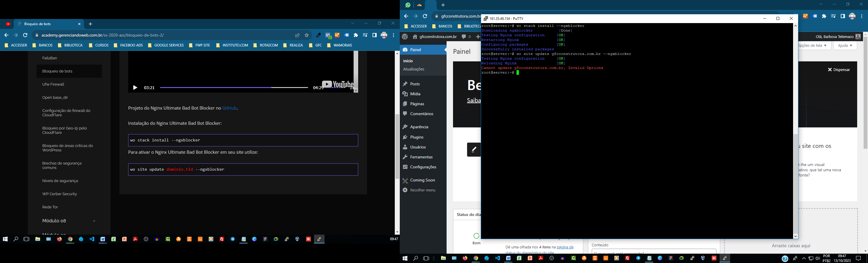Image resolution: width=868 pixels, height=263 pixels.
Task: Open Extensions puzzle icon in academy browser
Action: coord(356,35)
